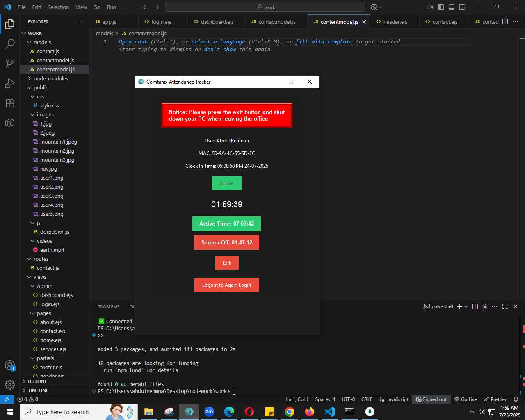The image size is (525, 420).
Task: Collapse the images folder
Action: pyautogui.click(x=55, y=114)
